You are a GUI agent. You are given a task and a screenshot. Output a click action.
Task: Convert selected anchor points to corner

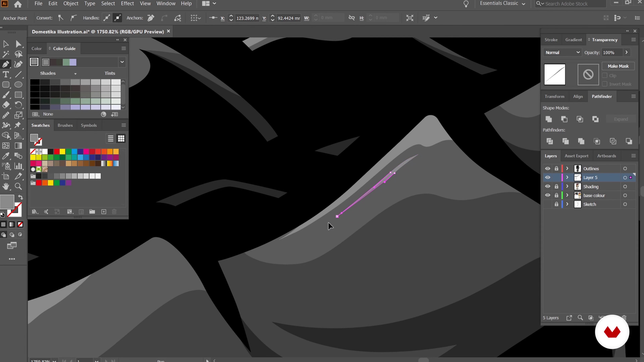coord(61,18)
